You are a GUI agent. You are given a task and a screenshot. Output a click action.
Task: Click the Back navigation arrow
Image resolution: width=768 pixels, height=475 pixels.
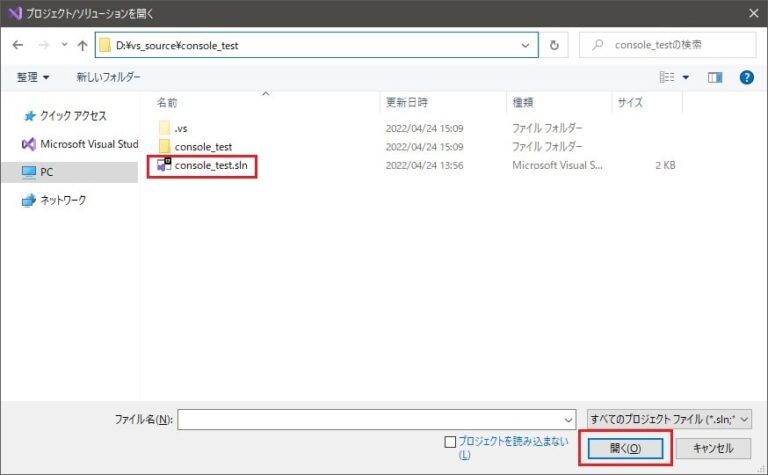pyautogui.click(x=18, y=46)
